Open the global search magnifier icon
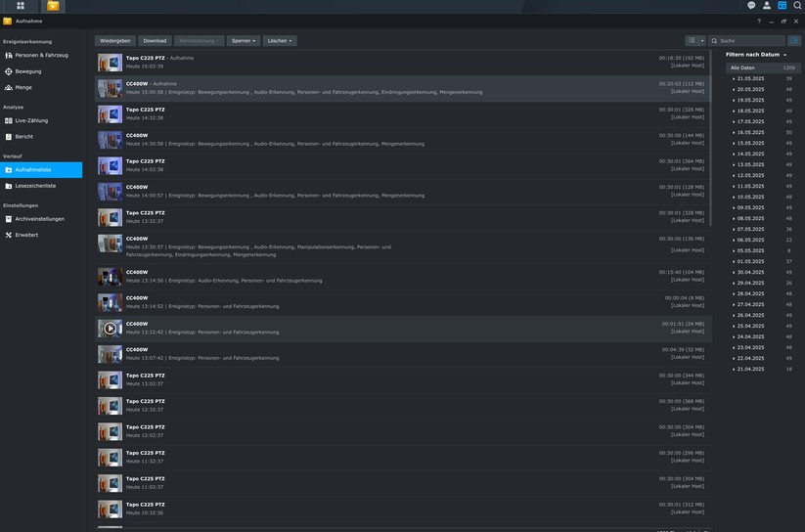 pos(797,5)
